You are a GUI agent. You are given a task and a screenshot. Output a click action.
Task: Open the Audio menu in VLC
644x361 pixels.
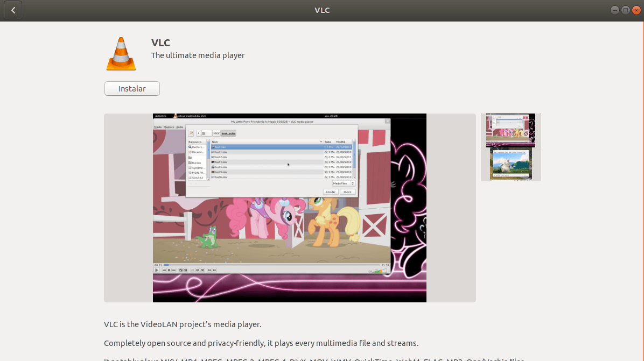coord(180,127)
